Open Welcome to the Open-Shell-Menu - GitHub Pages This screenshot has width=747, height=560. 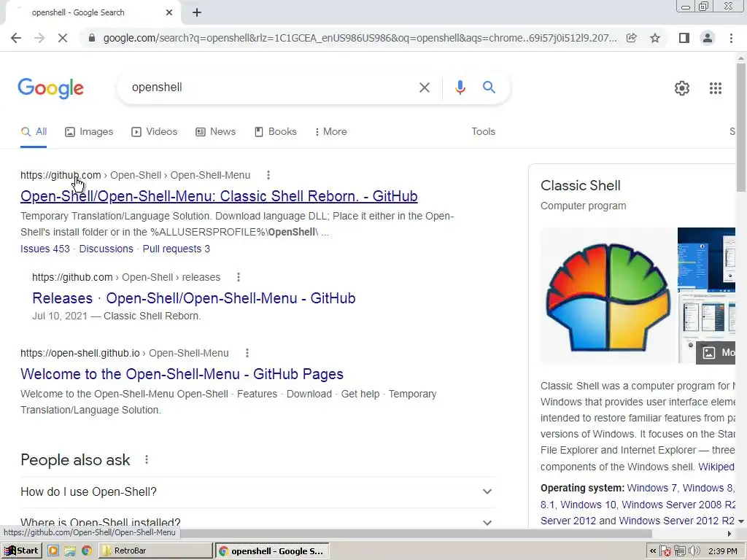pyautogui.click(x=182, y=374)
